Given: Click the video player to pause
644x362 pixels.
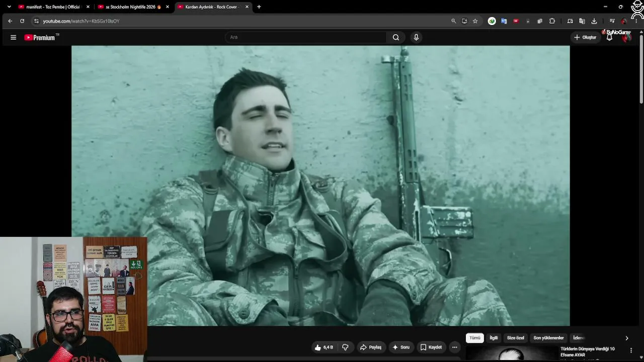Looking at the screenshot, I should pos(320,186).
